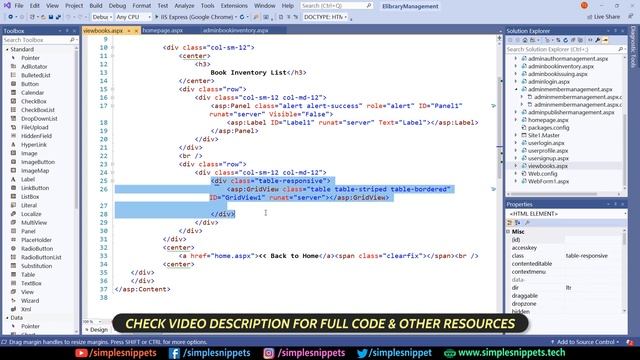This screenshot has height=360, width=640.
Task: Collapse the Data toolbox group
Action: tap(7, 318)
